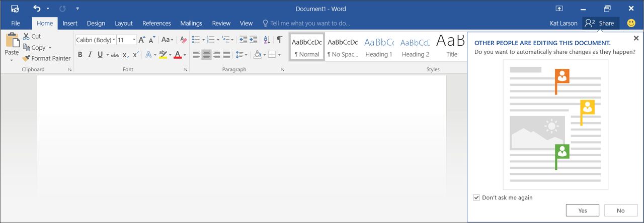Expand the font size 11 dropdown

coord(134,40)
